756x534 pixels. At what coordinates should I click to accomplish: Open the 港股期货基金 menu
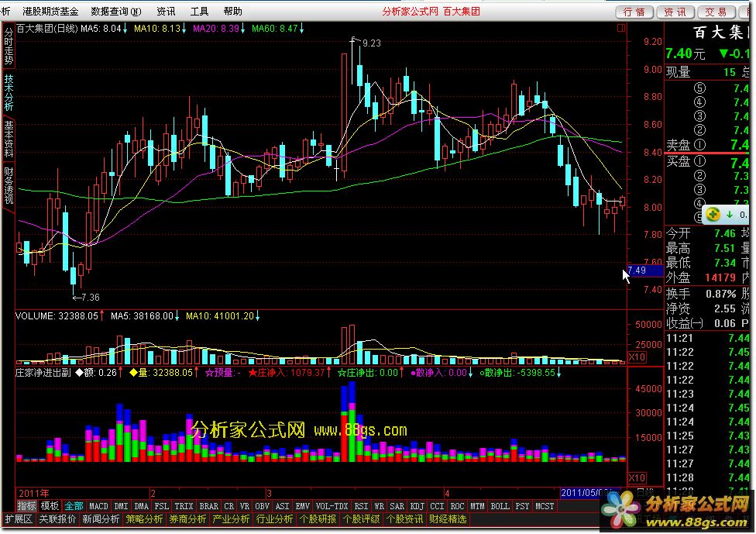[x=50, y=11]
